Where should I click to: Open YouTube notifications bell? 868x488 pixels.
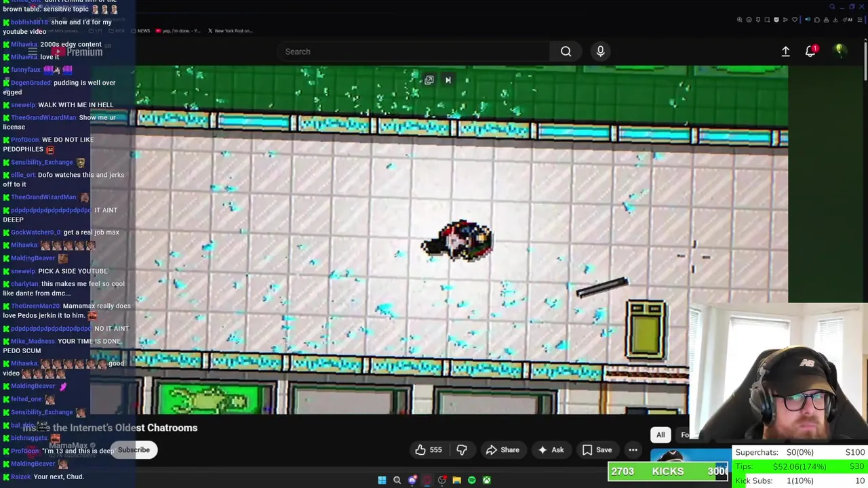tap(810, 52)
